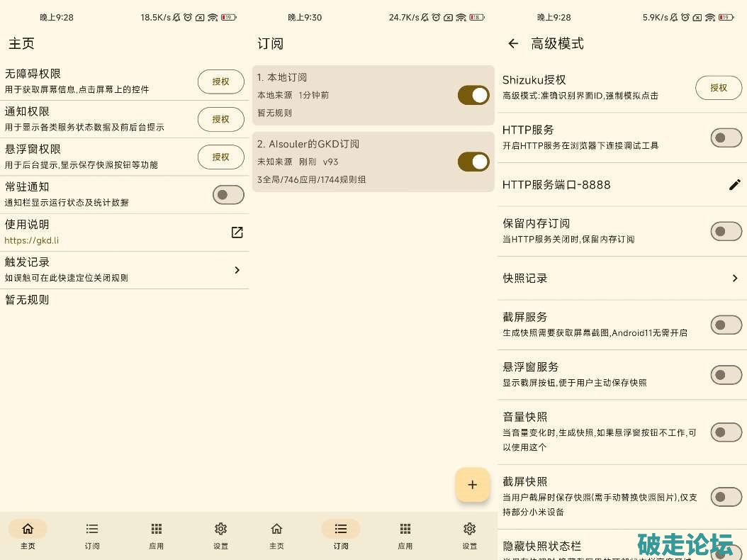Tap the highlighted 主页 home icon
Image resolution: width=747 pixels, height=560 pixels.
(x=28, y=529)
